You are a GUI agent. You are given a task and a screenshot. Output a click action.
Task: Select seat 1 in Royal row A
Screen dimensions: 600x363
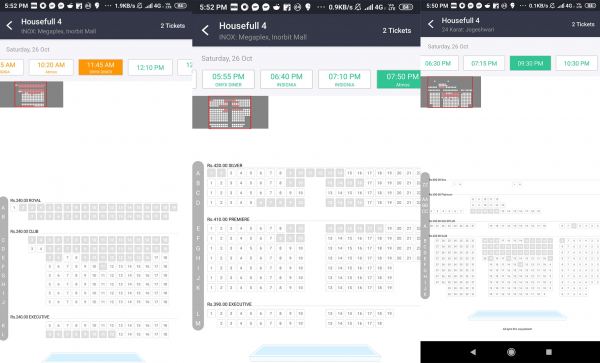click(x=14, y=207)
